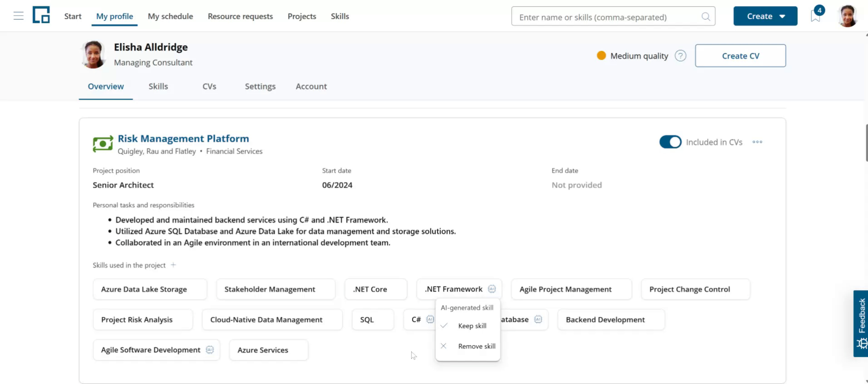Open the bookmarks notification icon
This screenshot has width=868, height=384.
pyautogui.click(x=815, y=16)
